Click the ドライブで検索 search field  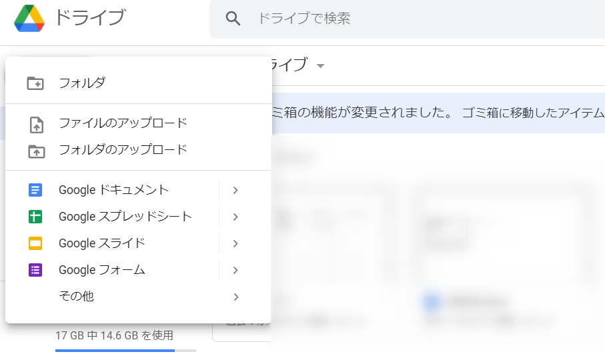(400, 19)
